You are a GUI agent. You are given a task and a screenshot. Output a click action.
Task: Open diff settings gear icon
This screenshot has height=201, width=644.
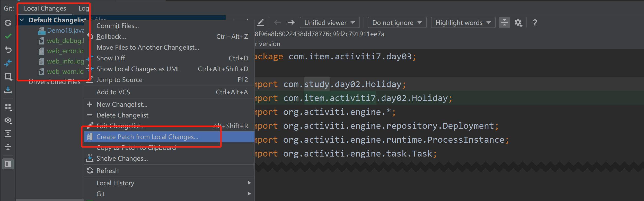[518, 23]
